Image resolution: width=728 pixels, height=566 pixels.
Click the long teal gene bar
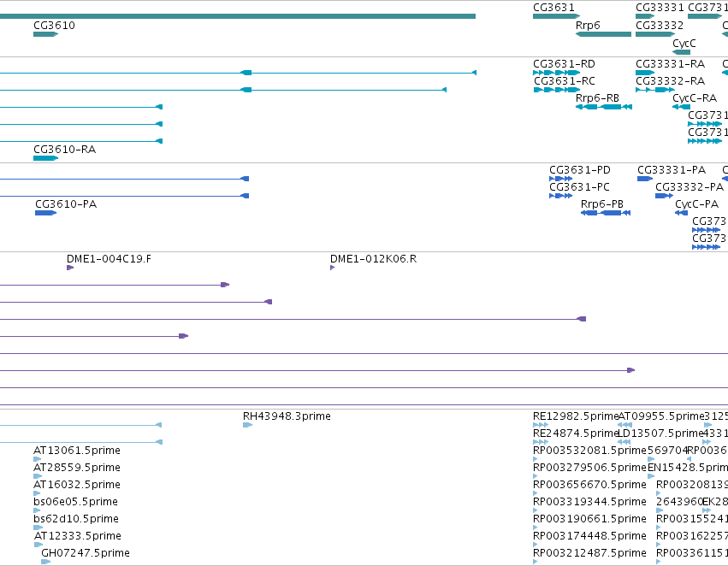[238, 16]
